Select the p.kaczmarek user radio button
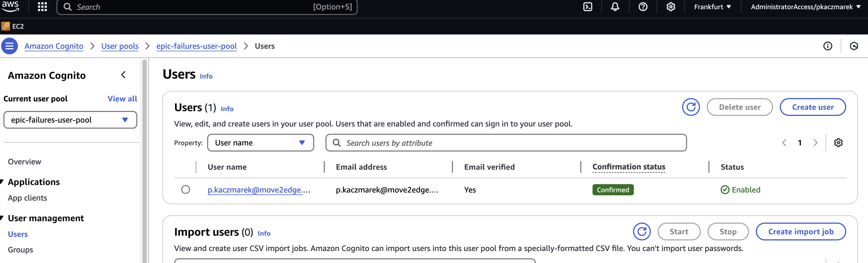The width and height of the screenshot is (868, 263). (x=185, y=189)
